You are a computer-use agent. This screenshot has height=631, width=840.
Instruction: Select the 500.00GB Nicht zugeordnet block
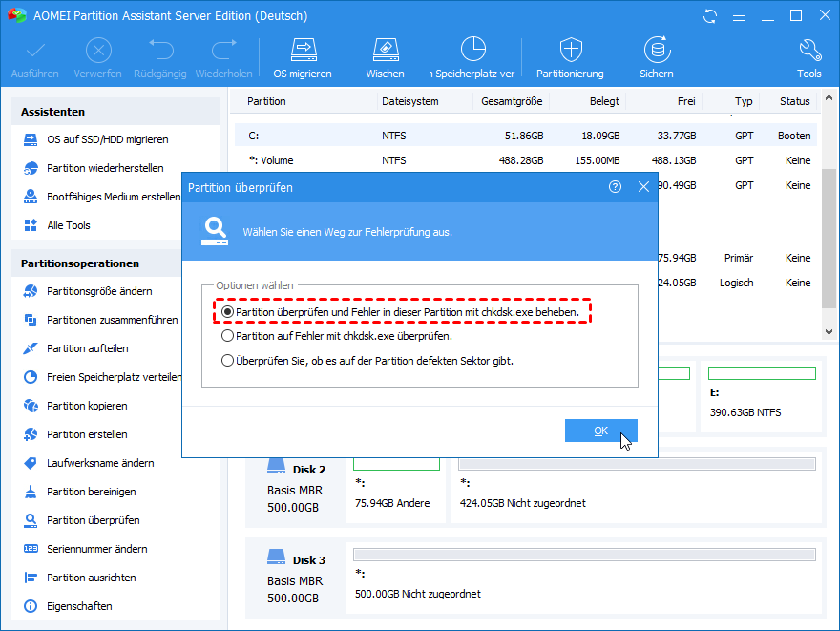point(584,578)
